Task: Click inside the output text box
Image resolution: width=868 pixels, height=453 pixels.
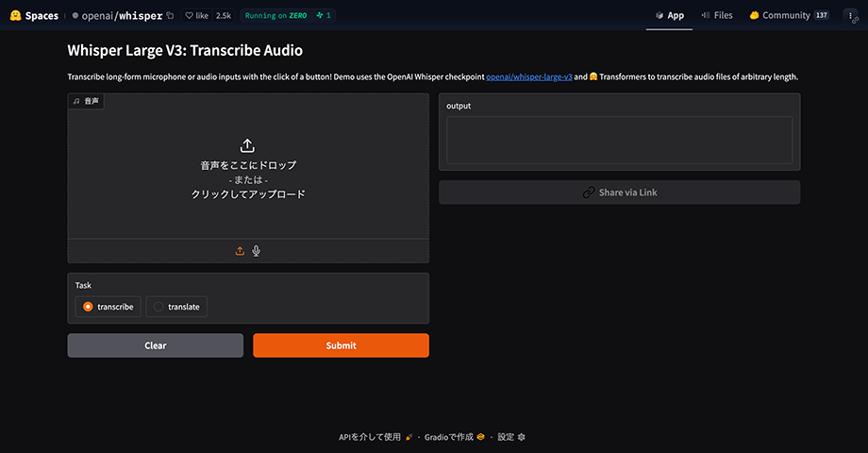Action: pyautogui.click(x=619, y=140)
